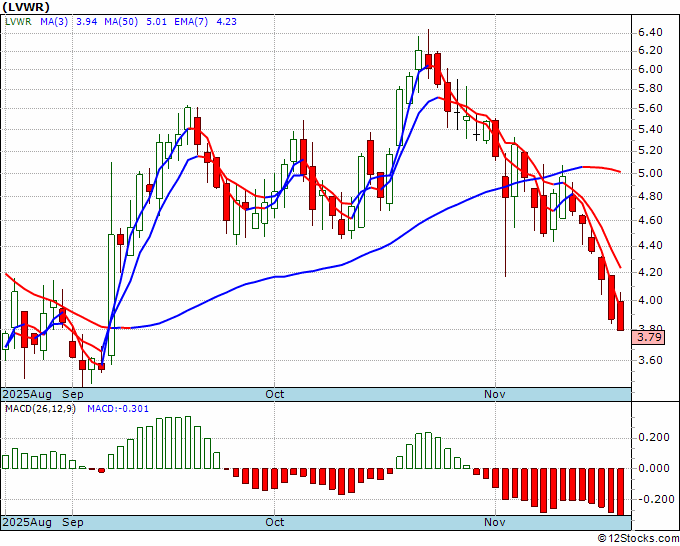The image size is (680, 546).
Task: Click the Sep label on MACD axis
Action: (73, 522)
